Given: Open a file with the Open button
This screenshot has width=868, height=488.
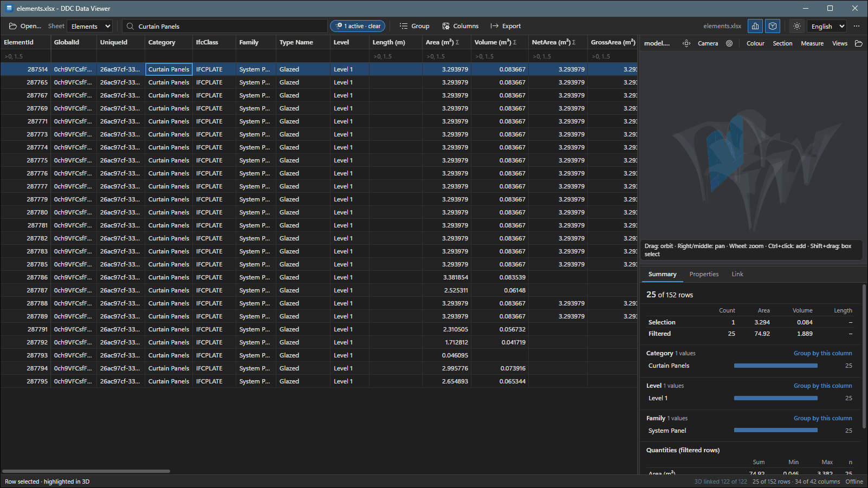Looking at the screenshot, I should tap(25, 26).
